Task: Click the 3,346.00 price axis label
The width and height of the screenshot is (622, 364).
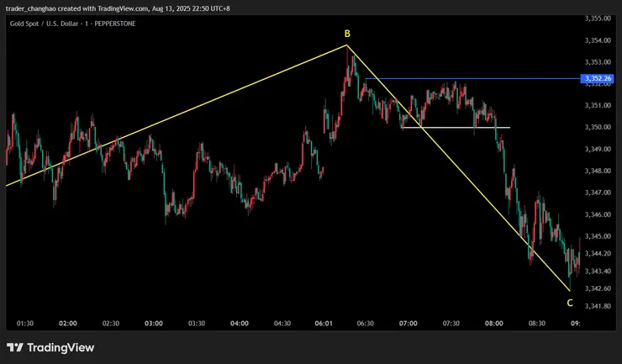Action: click(598, 214)
